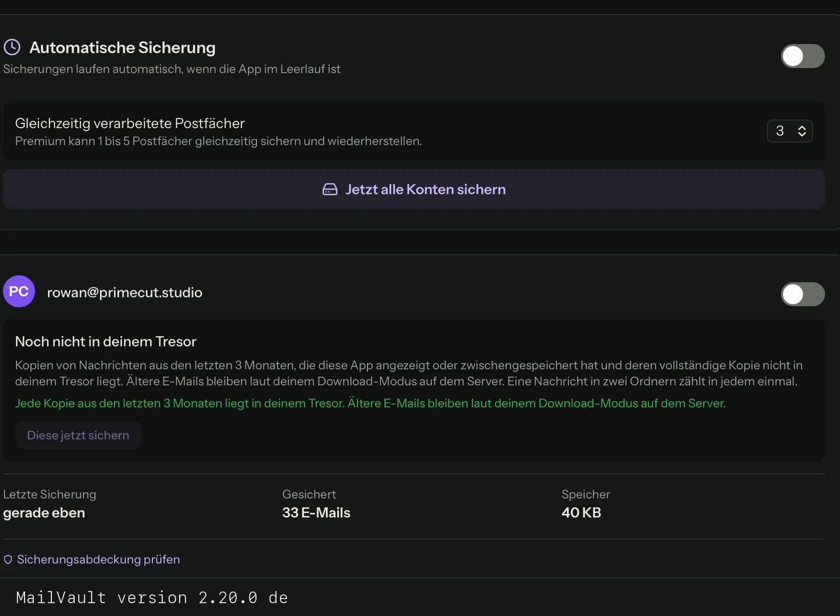Viewport: 840px width, 616px height.
Task: Select the rowan@primecut.studio email address text
Action: tap(125, 292)
